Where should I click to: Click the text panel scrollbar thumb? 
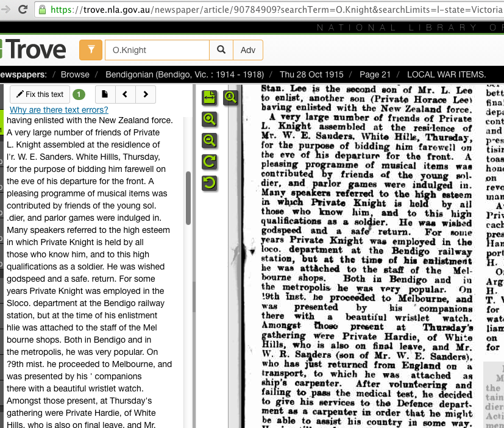(x=188, y=198)
